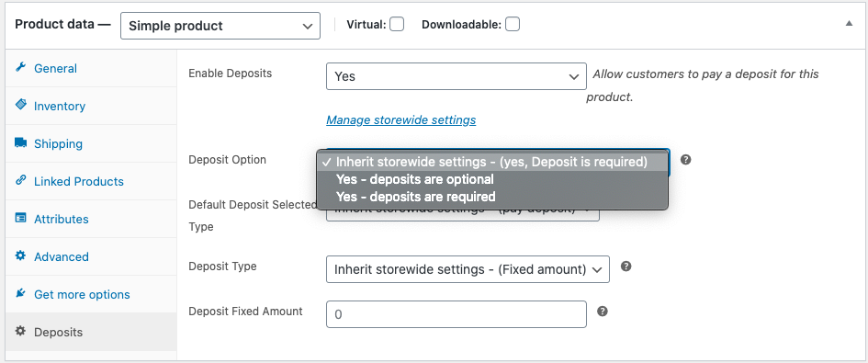This screenshot has height=363, width=868.
Task: Click the Linked Products chain icon
Action: tap(20, 180)
